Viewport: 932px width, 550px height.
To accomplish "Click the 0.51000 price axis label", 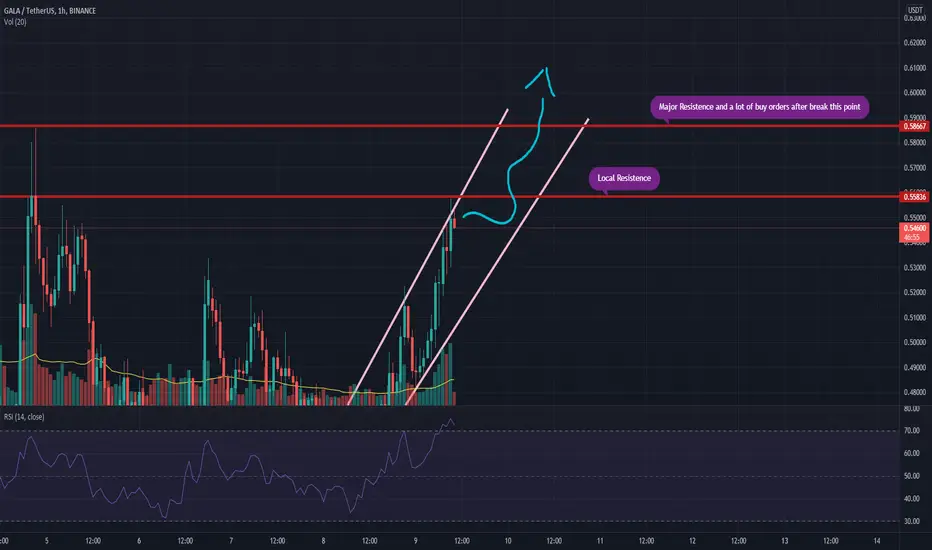I will [x=915, y=318].
